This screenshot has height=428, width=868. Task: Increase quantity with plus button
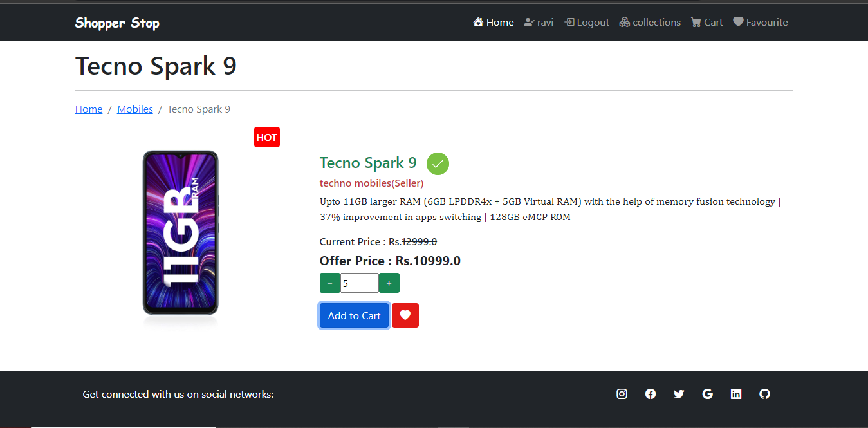point(389,283)
